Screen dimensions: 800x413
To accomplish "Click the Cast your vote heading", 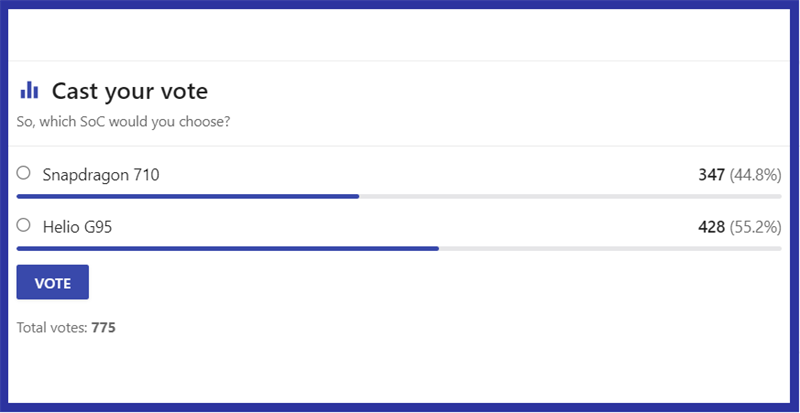I will click(x=130, y=91).
